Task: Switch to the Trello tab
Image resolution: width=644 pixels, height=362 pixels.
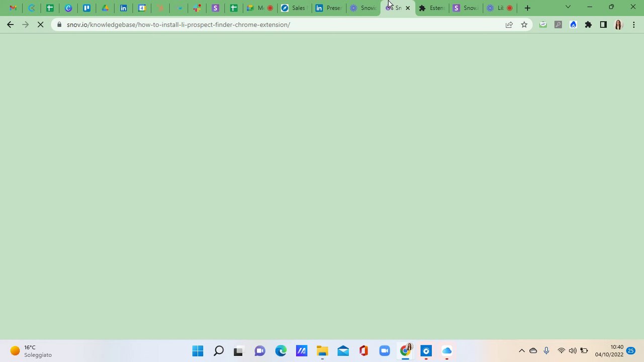Action: (86, 8)
